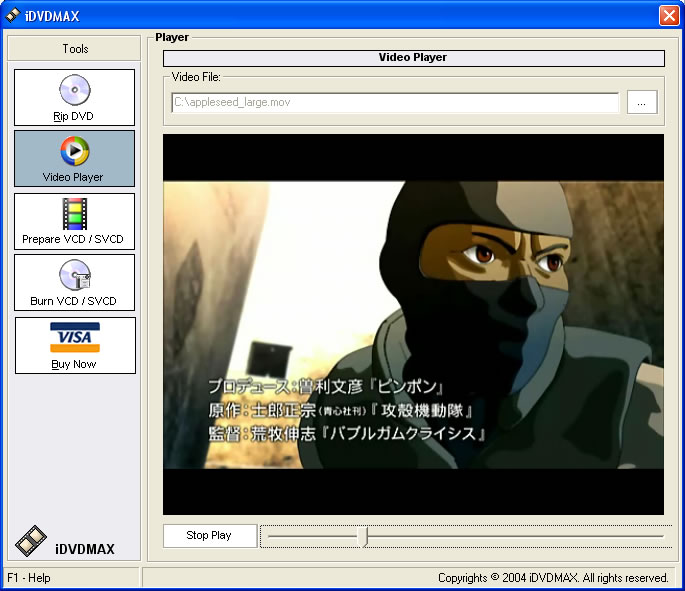Screen dimensions: 685x591
Task: Open Prepare VCD / SVCD tool
Action: click(x=74, y=221)
